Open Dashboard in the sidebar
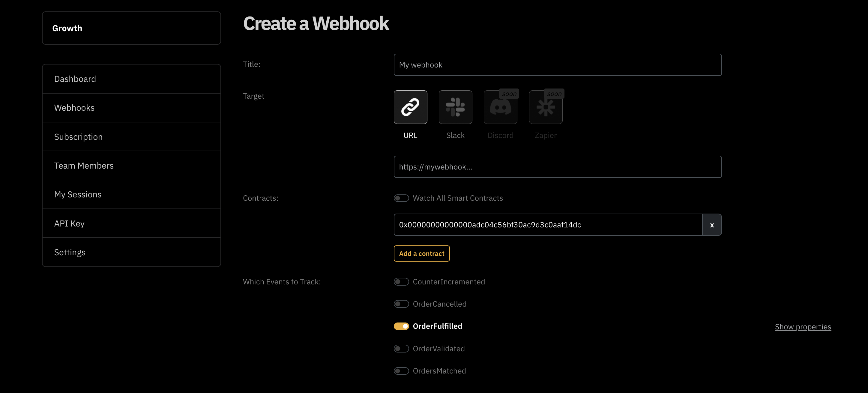This screenshot has width=868, height=393. pyautogui.click(x=131, y=79)
